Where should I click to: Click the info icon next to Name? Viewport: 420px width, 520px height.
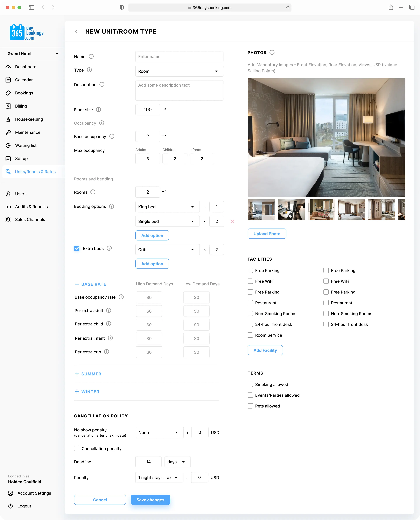click(x=91, y=56)
